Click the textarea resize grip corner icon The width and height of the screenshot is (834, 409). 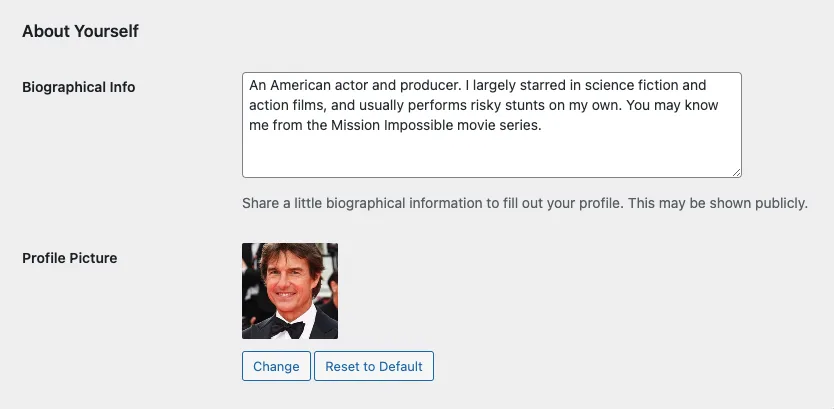tap(736, 172)
